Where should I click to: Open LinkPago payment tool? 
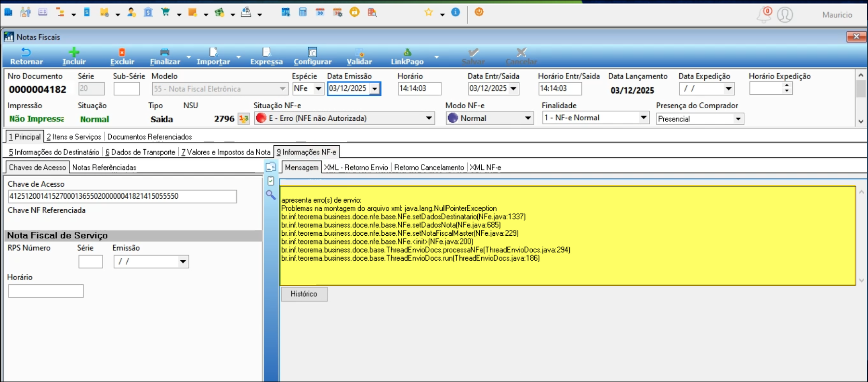(x=407, y=52)
